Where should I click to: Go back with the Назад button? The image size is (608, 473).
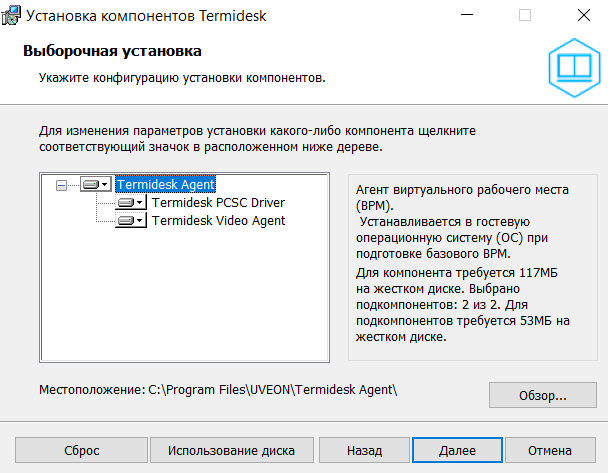point(364,450)
